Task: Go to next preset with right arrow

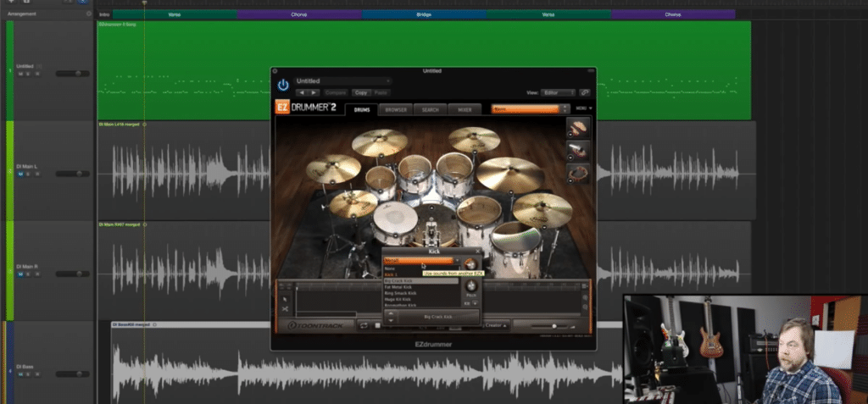Action: (x=314, y=93)
